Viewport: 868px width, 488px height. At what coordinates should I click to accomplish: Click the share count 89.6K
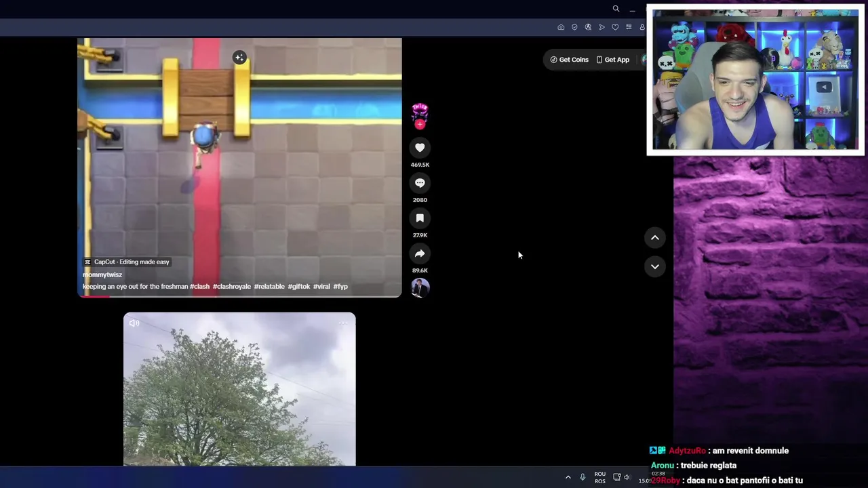pyautogui.click(x=420, y=270)
